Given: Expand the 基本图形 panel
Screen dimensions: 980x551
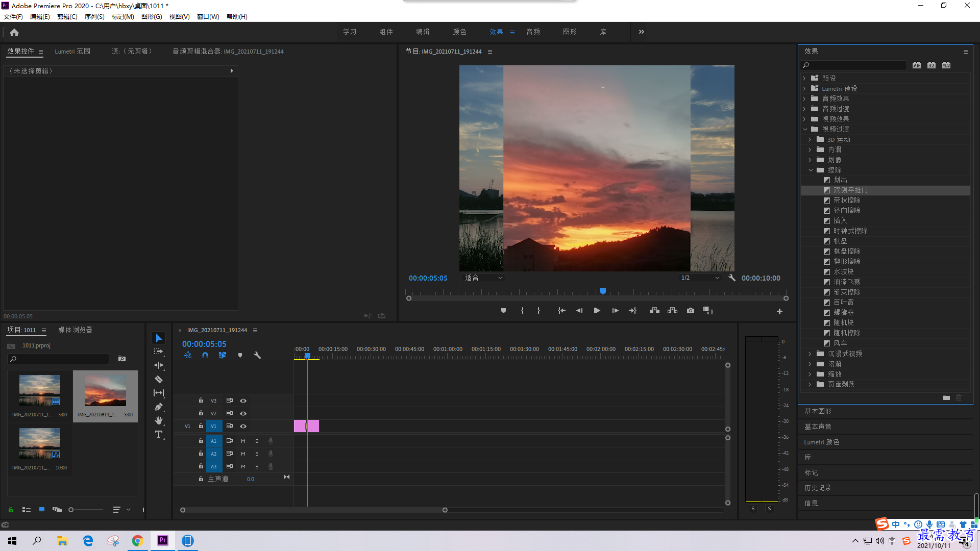Looking at the screenshot, I should tap(818, 411).
